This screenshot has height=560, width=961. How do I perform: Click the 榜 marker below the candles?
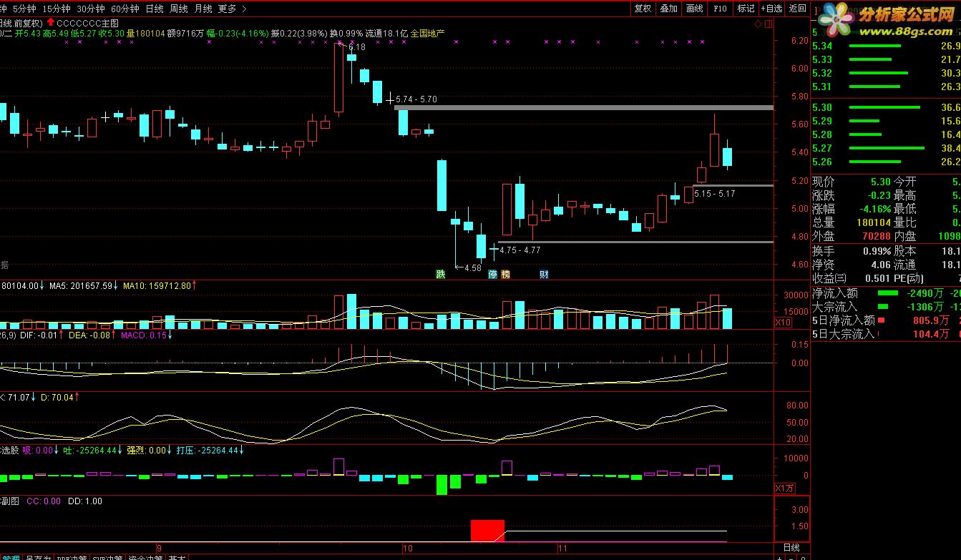[x=506, y=274]
